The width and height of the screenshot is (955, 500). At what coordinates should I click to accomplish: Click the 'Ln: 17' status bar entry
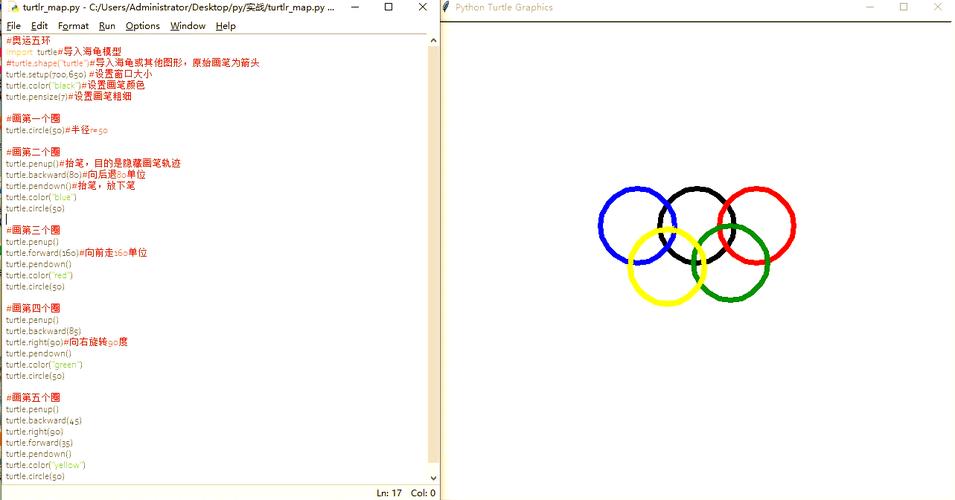click(x=389, y=493)
